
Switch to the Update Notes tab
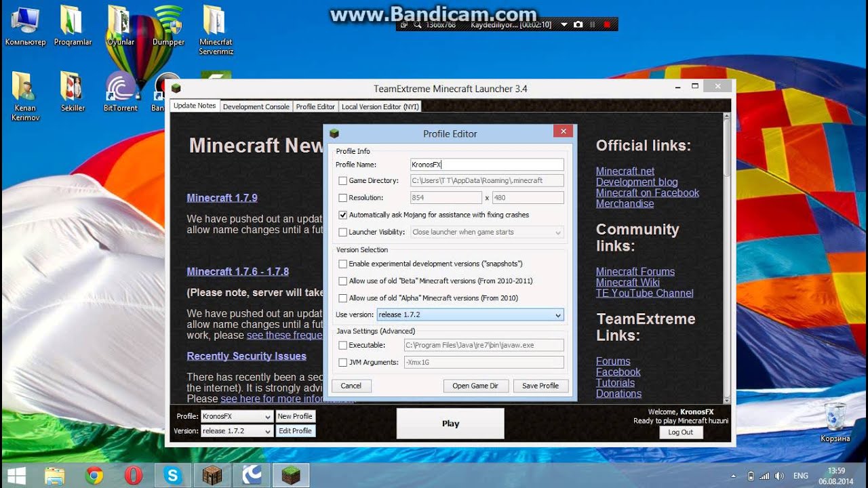(195, 106)
